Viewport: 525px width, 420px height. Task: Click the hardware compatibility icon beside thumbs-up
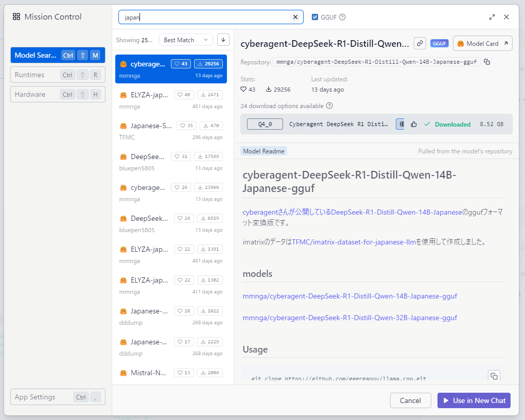click(401, 124)
